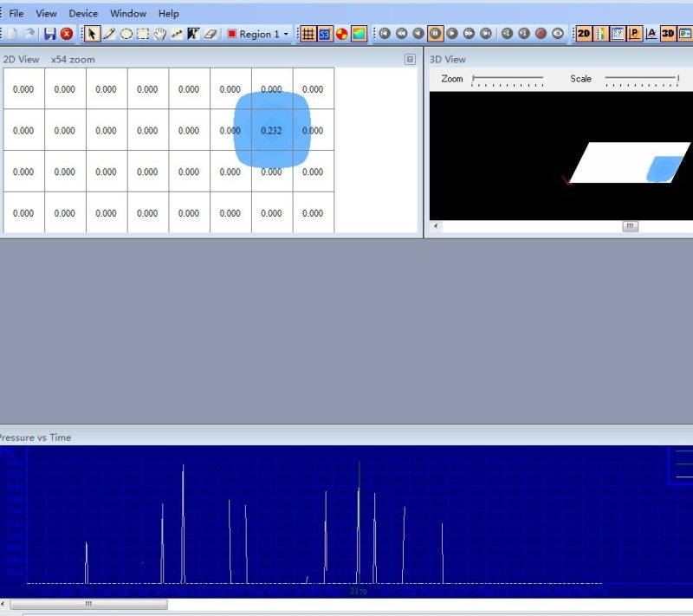Select the Pencil drawing tool
Image resolution: width=693 pixels, height=616 pixels.
point(108,34)
